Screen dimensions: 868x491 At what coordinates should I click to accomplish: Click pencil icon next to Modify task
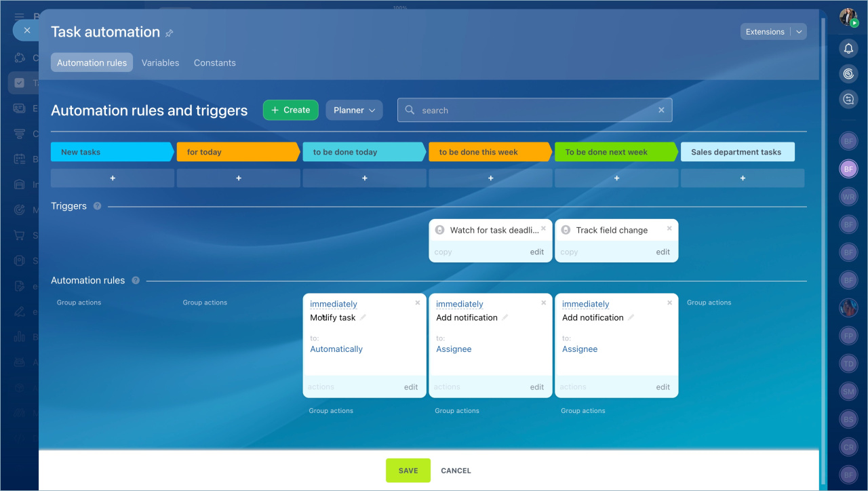pos(363,317)
